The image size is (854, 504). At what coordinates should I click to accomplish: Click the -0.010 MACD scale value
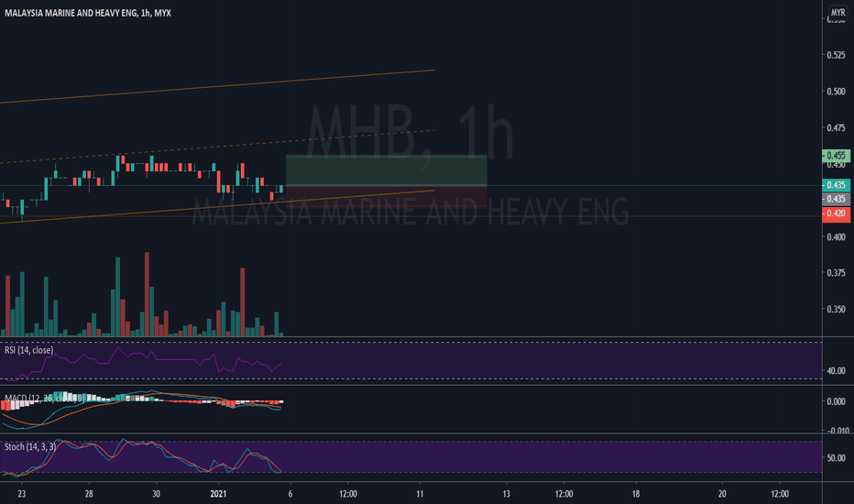coord(838,430)
